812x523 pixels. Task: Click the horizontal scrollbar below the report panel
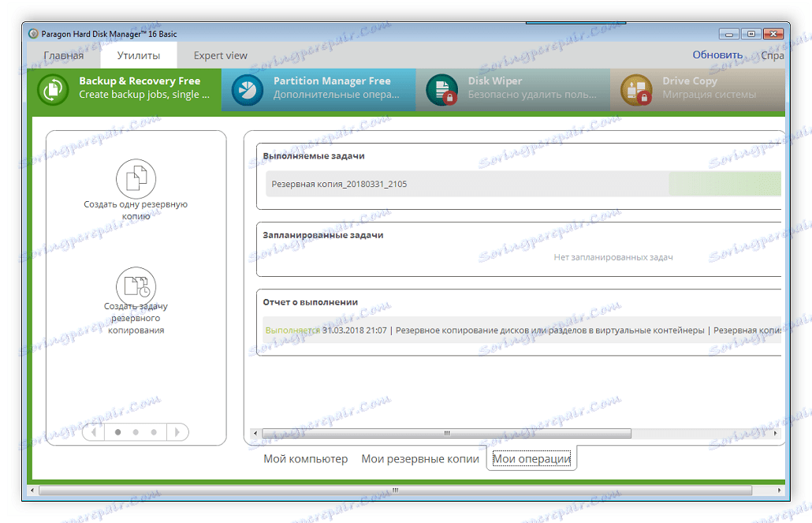click(x=445, y=433)
